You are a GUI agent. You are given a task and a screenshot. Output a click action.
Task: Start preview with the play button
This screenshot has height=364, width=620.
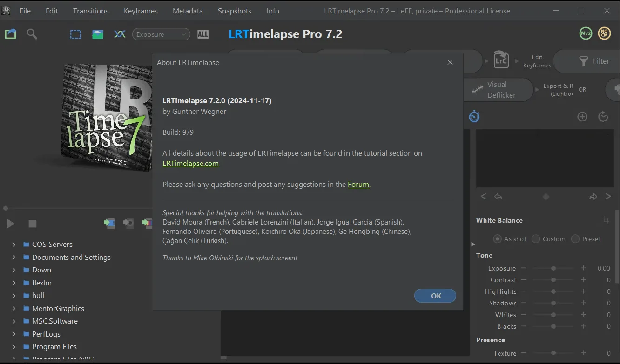(10, 224)
